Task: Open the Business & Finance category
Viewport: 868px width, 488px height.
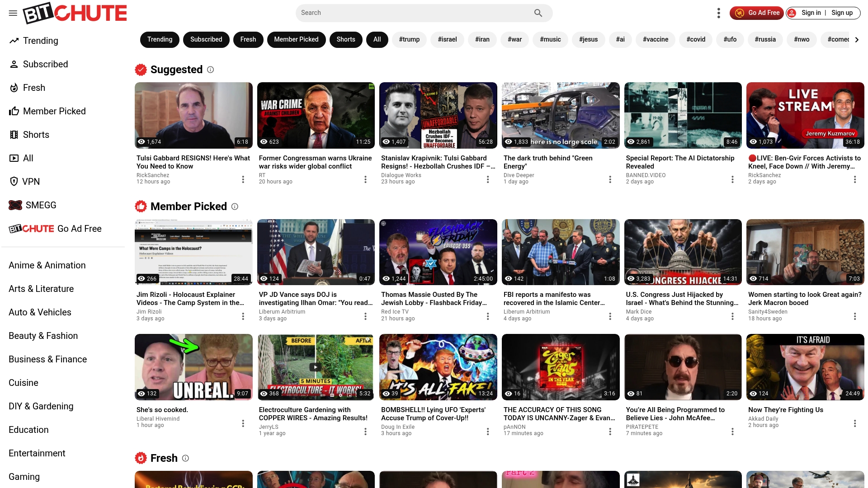Action: [48, 359]
